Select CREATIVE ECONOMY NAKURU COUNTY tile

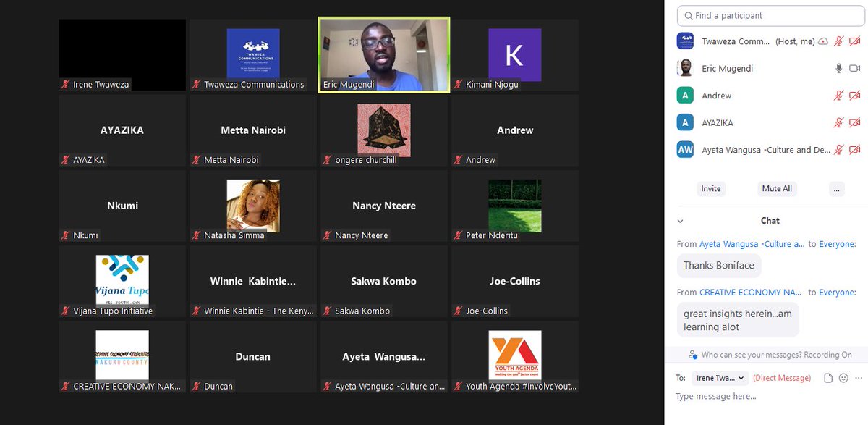click(122, 356)
